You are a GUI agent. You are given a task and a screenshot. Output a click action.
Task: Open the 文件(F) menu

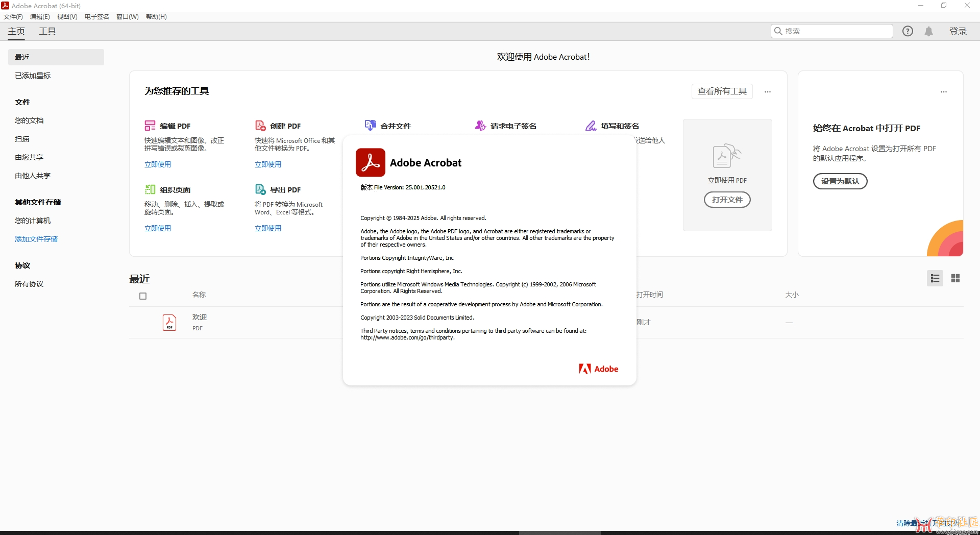pos(13,16)
